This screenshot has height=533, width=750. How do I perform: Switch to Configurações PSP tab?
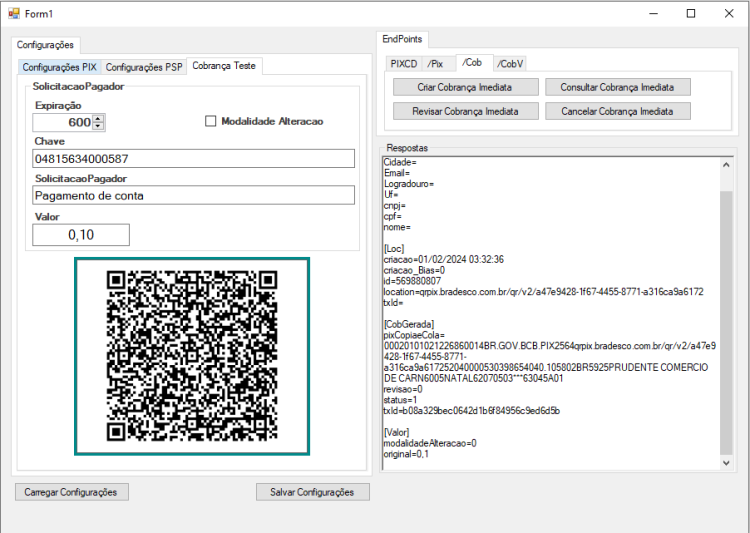tap(144, 67)
